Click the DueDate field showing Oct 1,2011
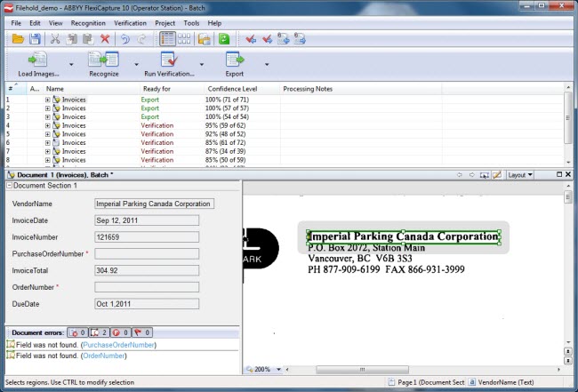Viewport: 578px width, 392px height. [x=147, y=304]
